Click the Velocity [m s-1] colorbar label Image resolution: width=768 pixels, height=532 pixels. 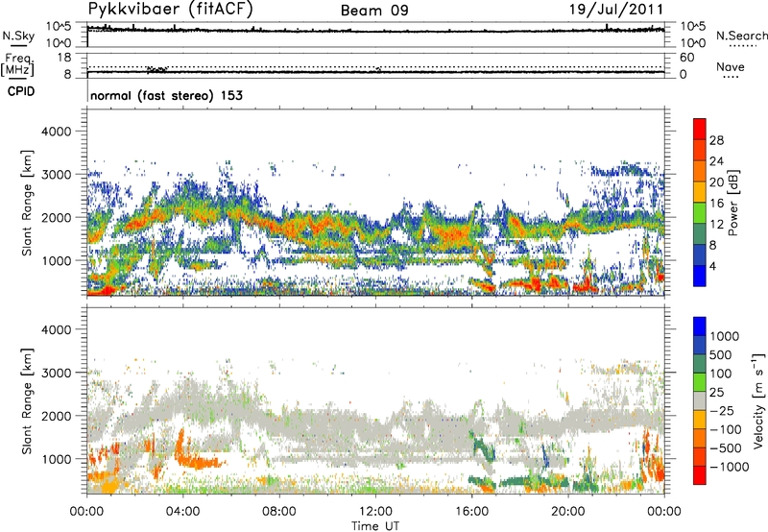pos(758,400)
